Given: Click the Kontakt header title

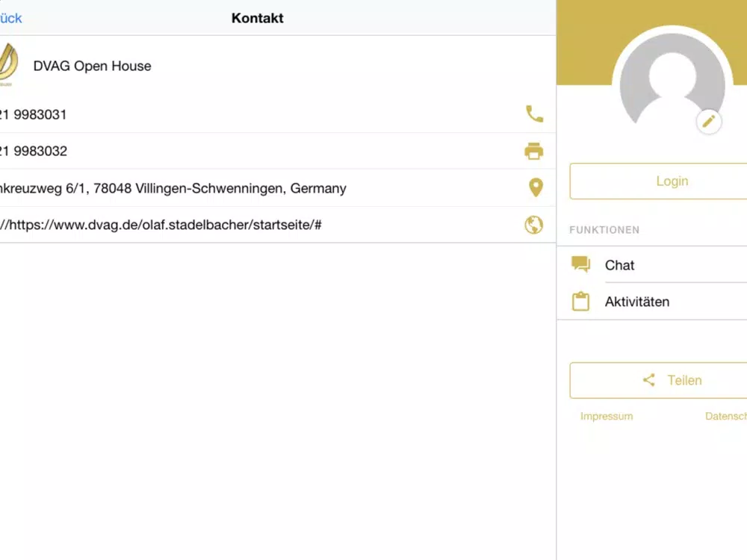Looking at the screenshot, I should click(x=257, y=18).
